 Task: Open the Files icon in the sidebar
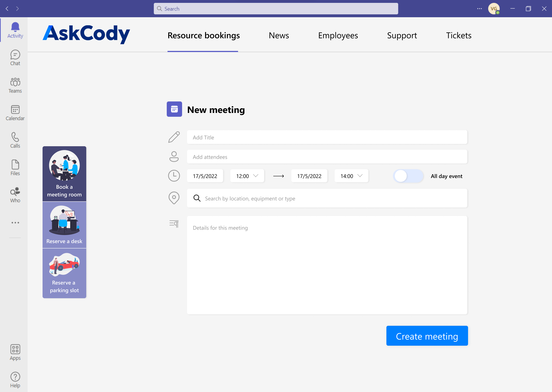pos(15,168)
